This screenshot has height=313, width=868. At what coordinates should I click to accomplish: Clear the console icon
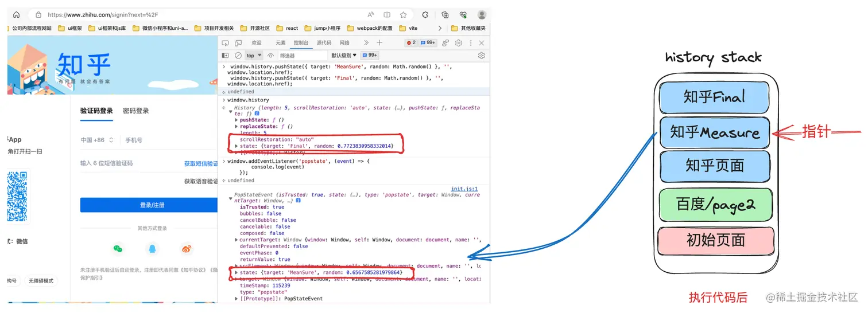(238, 56)
